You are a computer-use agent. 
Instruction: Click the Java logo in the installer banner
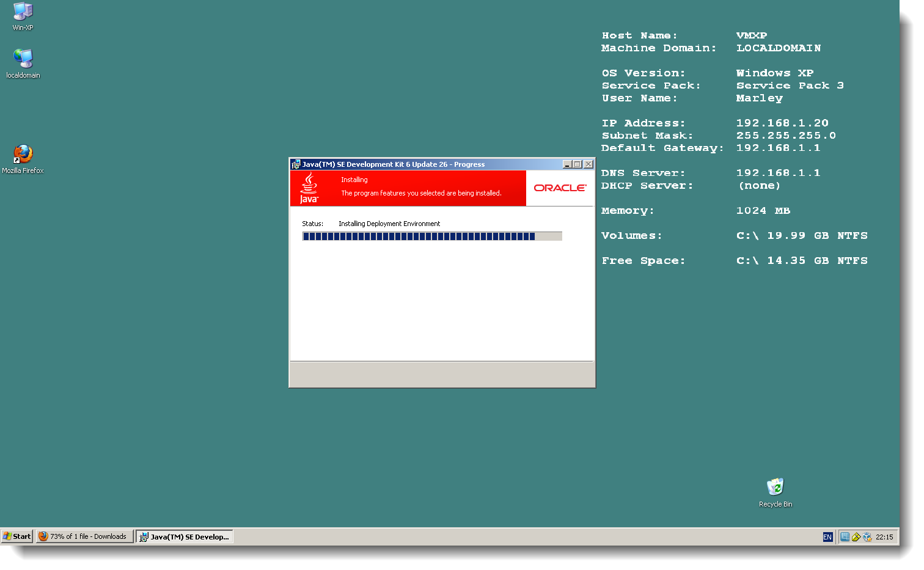(310, 188)
